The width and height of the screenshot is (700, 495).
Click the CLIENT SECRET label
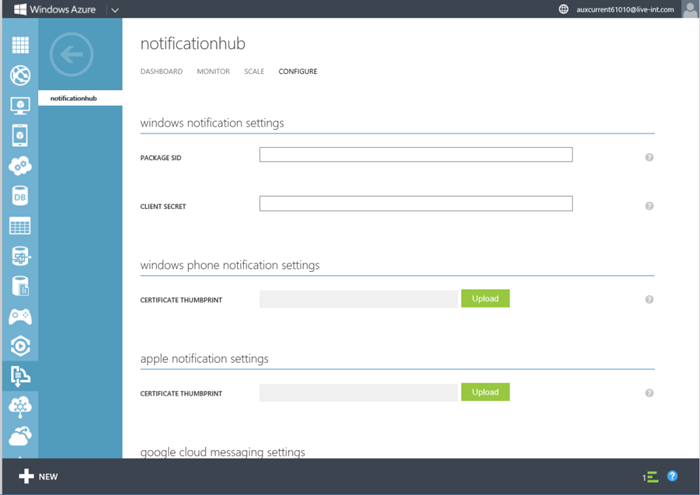[x=163, y=207]
